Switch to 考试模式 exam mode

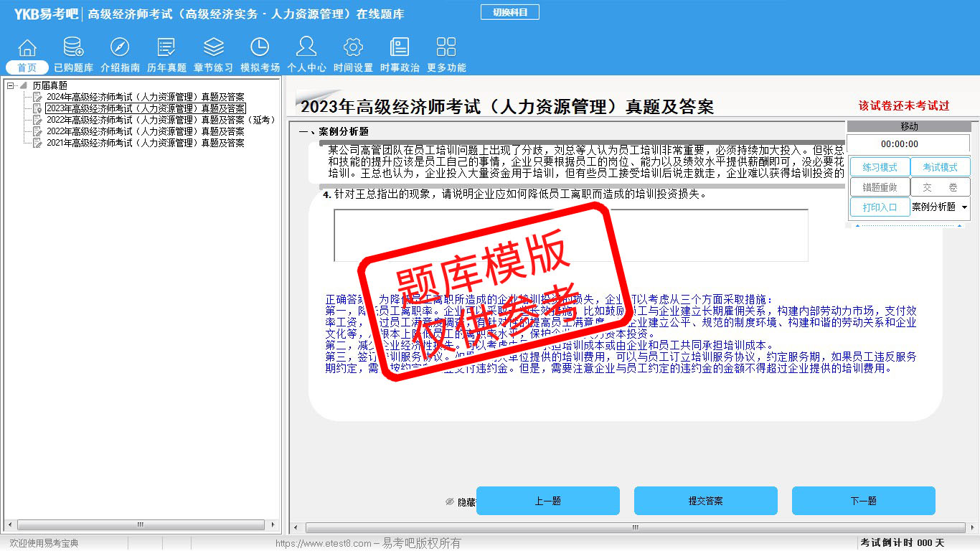(940, 167)
